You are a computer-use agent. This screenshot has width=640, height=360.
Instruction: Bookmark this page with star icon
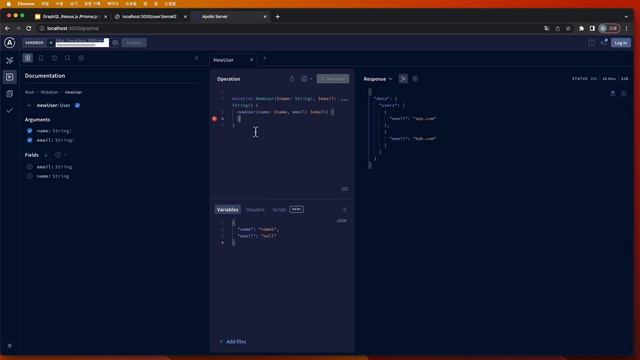pyautogui.click(x=568, y=29)
